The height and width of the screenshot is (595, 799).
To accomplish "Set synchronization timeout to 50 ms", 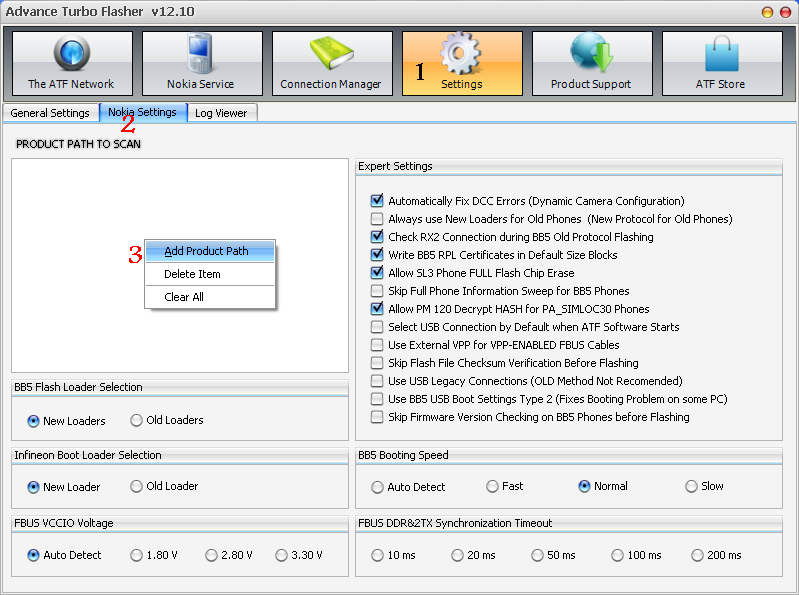I will coord(537,555).
